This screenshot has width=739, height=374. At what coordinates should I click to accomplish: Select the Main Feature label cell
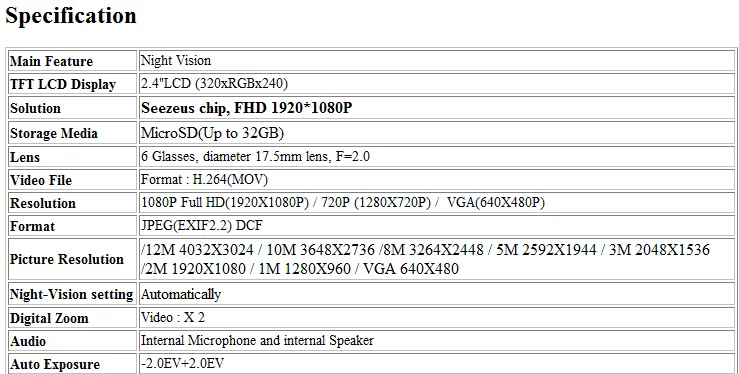coord(72,61)
